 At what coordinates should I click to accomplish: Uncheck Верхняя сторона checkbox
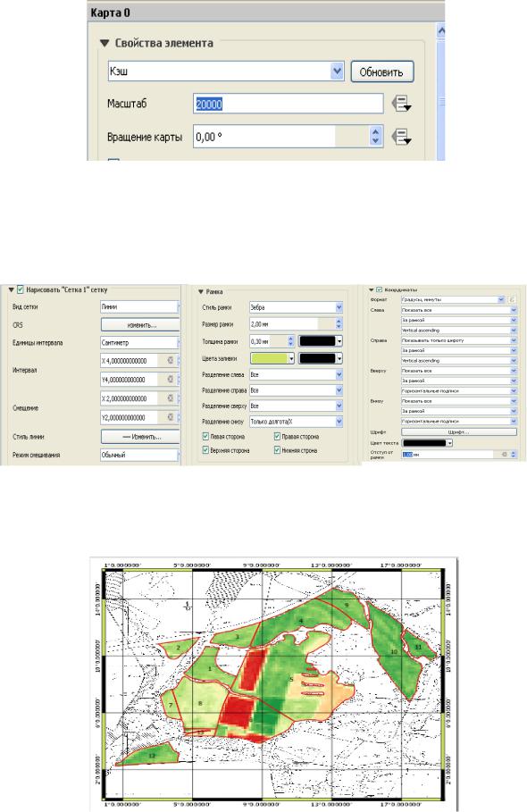(x=205, y=450)
